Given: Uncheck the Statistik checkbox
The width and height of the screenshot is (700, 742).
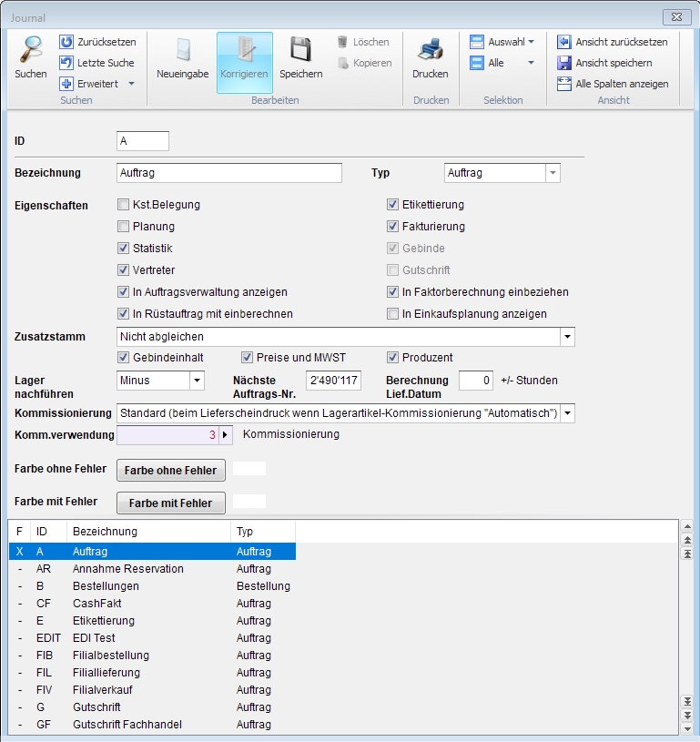Looking at the screenshot, I should (x=123, y=248).
